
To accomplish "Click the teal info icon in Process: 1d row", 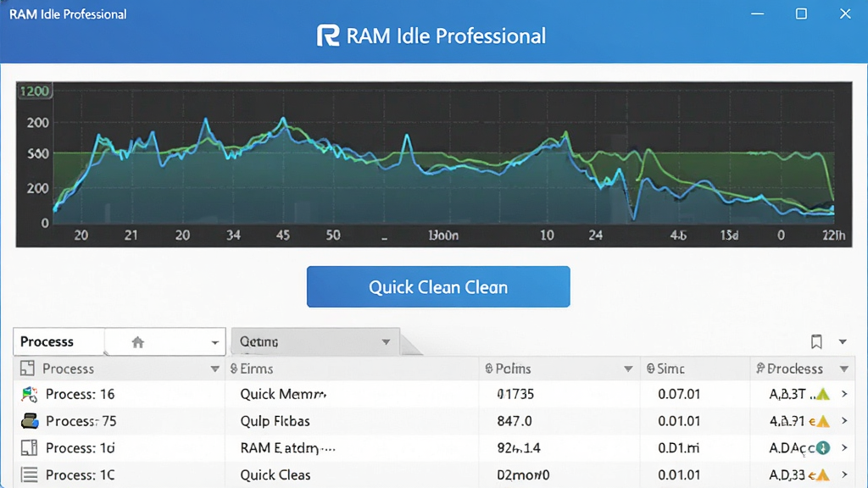I will click(x=823, y=447).
